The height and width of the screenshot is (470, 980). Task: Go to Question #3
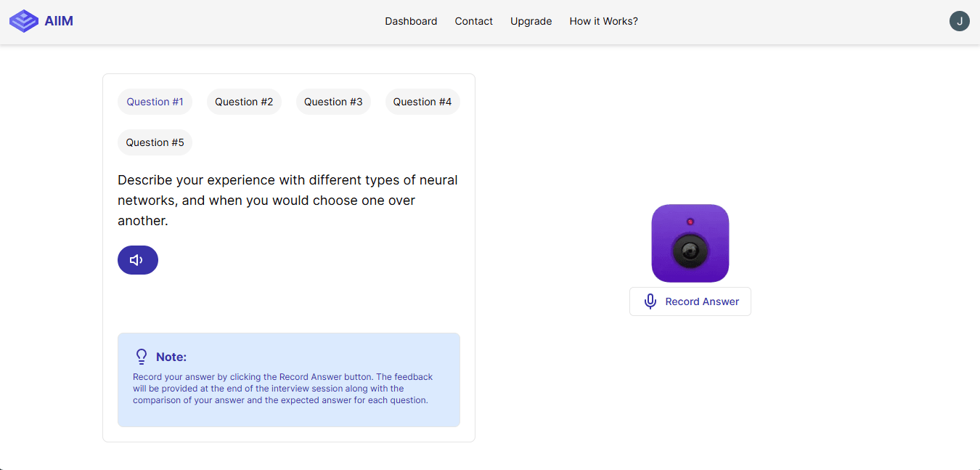pyautogui.click(x=333, y=102)
